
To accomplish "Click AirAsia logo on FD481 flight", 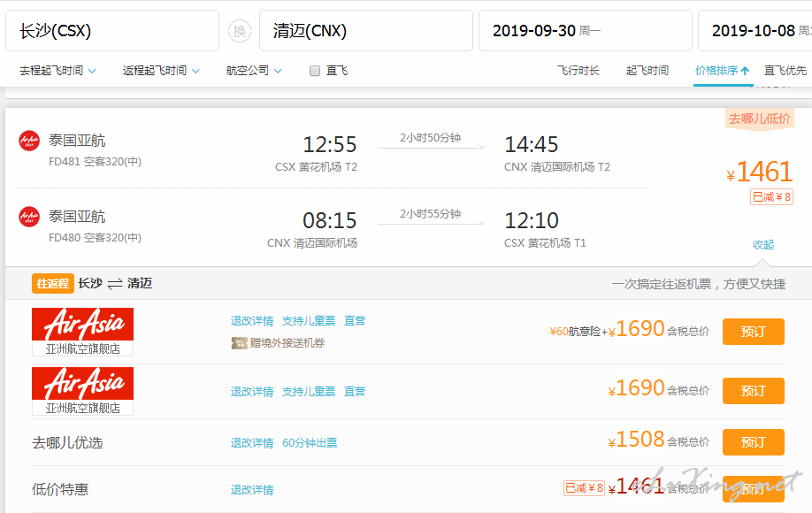I will coord(29,141).
